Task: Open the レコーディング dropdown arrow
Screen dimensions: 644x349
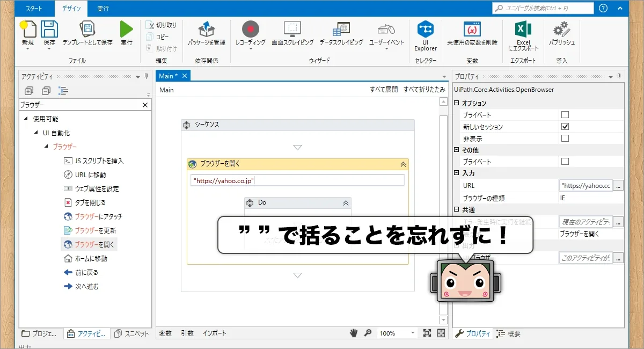Action: pyautogui.click(x=251, y=49)
